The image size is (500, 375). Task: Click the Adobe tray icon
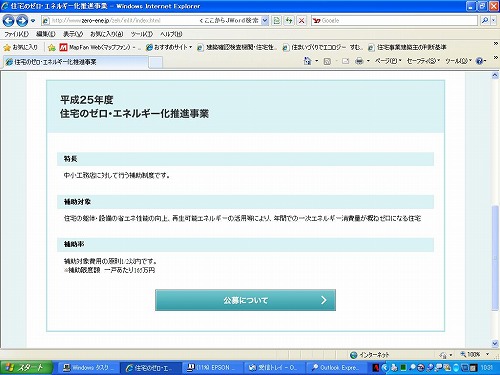[376, 368]
